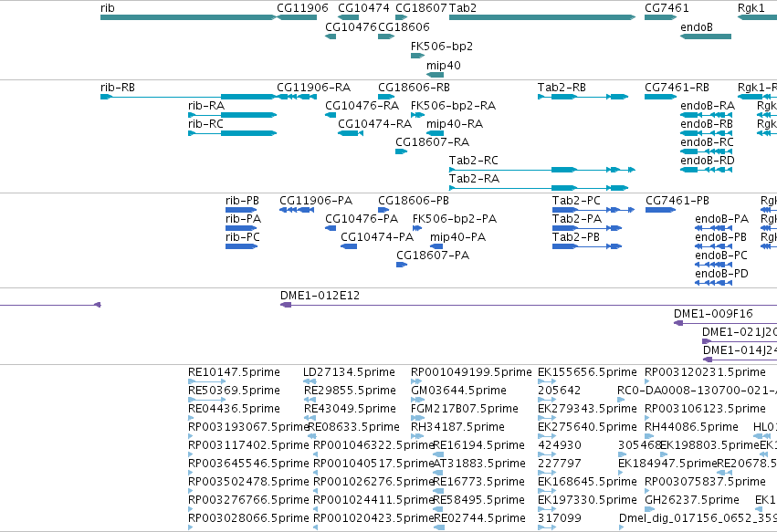Select the rib-RC transcript
Screen dimensions: 777x532
click(x=233, y=132)
